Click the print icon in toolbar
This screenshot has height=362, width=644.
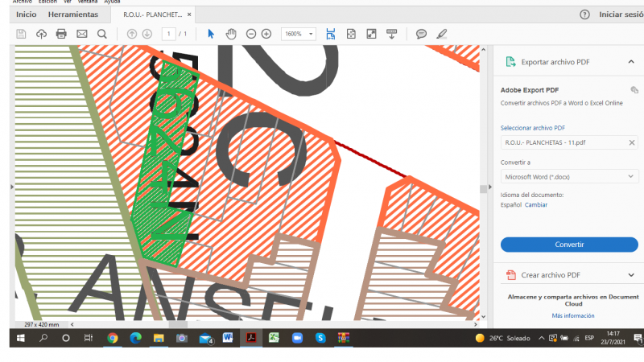click(x=61, y=34)
